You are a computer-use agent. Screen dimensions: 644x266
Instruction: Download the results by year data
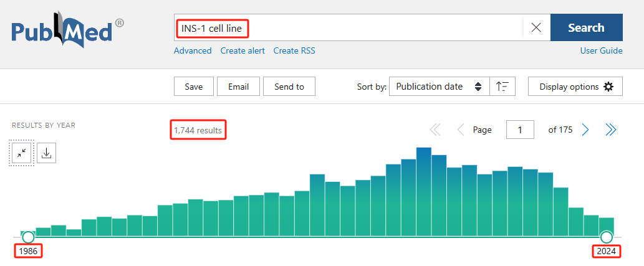tap(46, 153)
